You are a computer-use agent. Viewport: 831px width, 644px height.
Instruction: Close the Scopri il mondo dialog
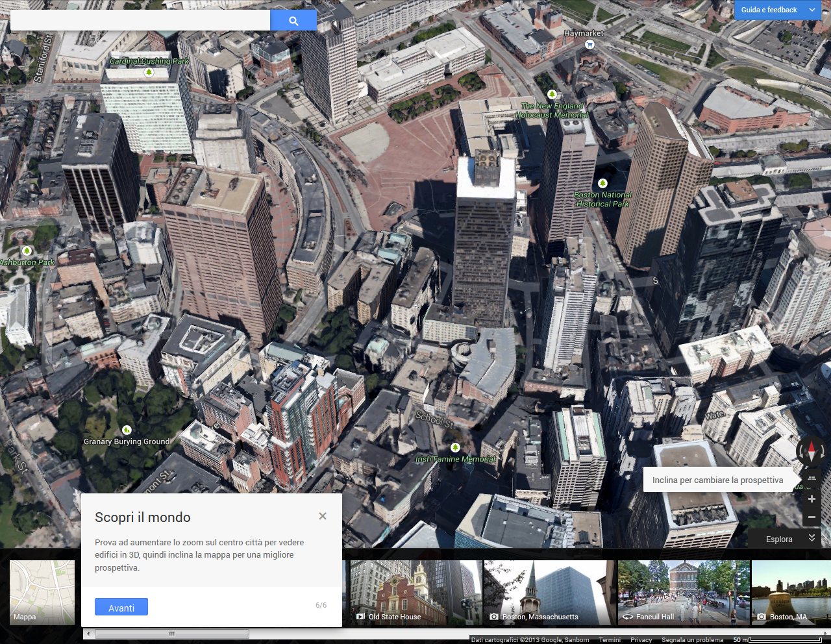(x=323, y=516)
